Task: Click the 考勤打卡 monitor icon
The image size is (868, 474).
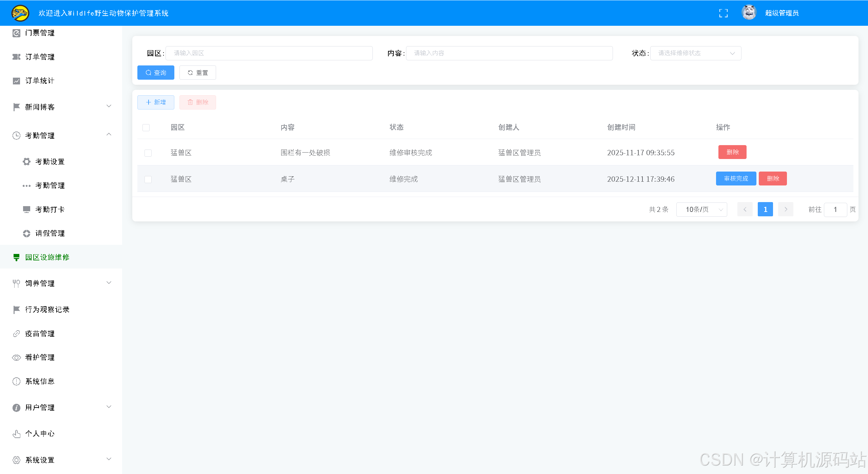Action: tap(26, 210)
